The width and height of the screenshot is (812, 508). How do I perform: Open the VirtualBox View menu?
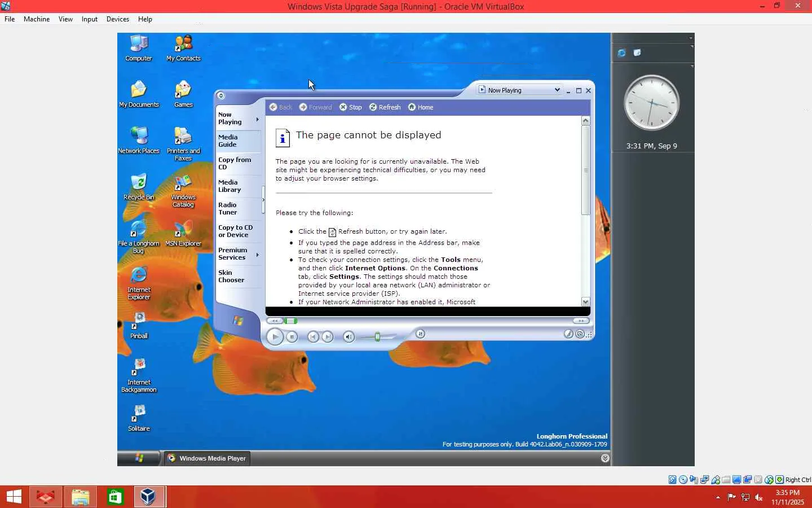65,19
